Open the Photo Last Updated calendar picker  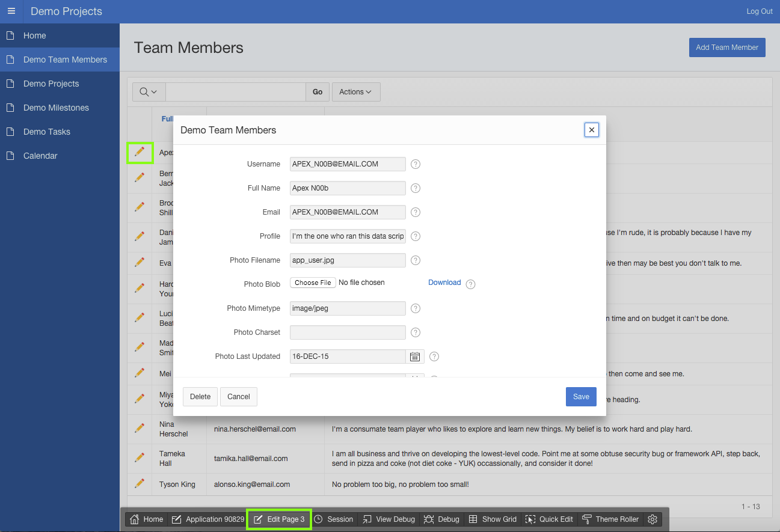(x=415, y=356)
